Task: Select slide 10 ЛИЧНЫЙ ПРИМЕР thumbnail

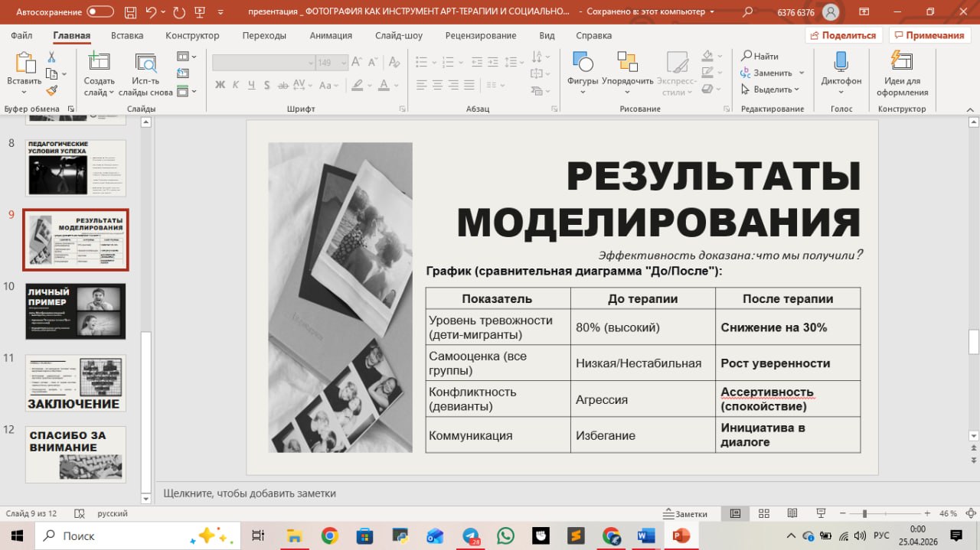Action: pyautogui.click(x=75, y=311)
